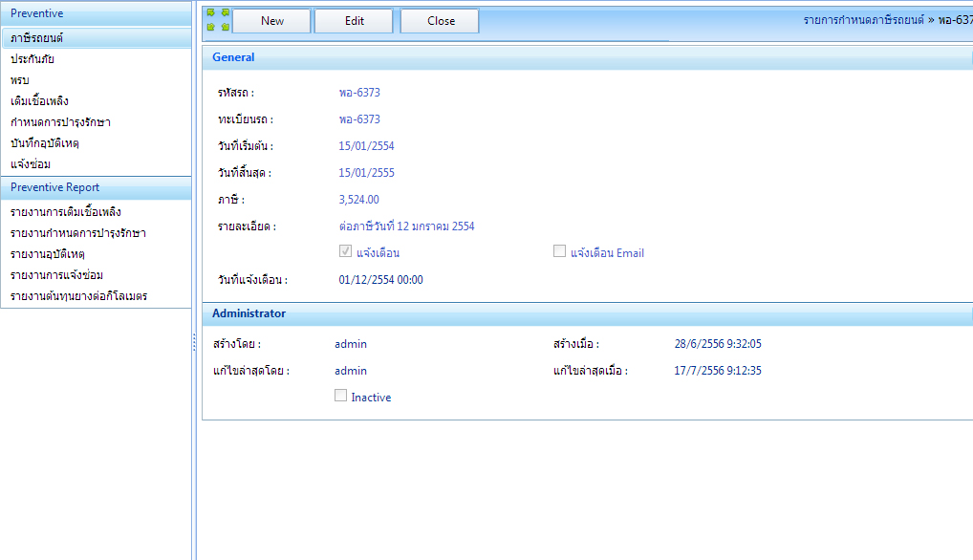973x560 pixels.
Task: Click ทะเบียนรถ value พอ-6373
Action: [x=359, y=119]
